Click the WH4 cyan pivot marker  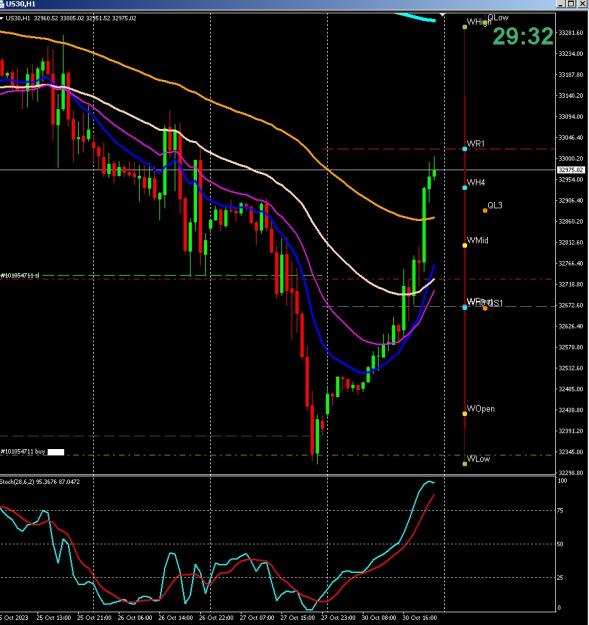point(465,188)
